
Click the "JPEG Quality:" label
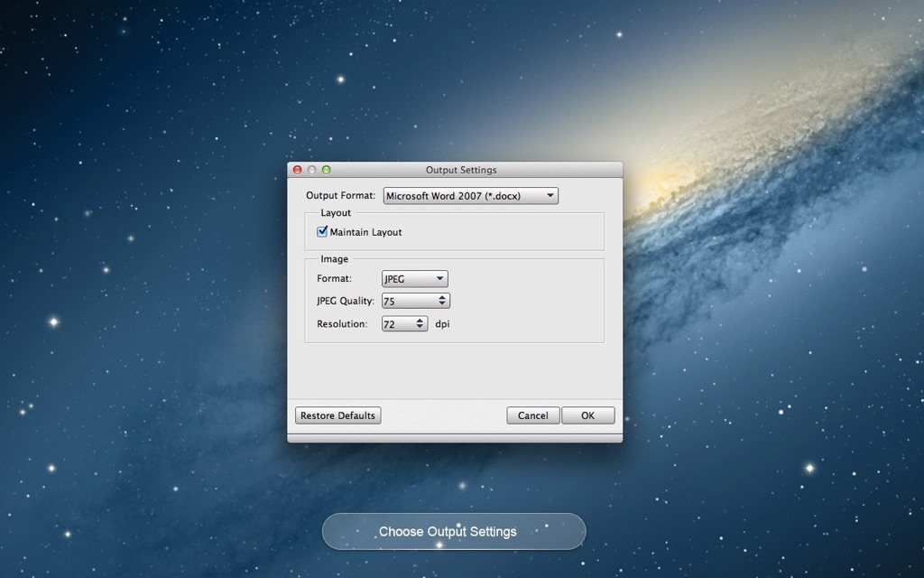346,301
